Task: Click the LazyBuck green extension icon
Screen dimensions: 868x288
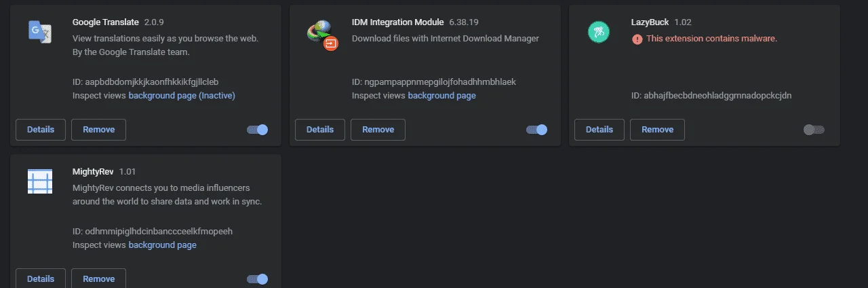Action: (x=599, y=32)
